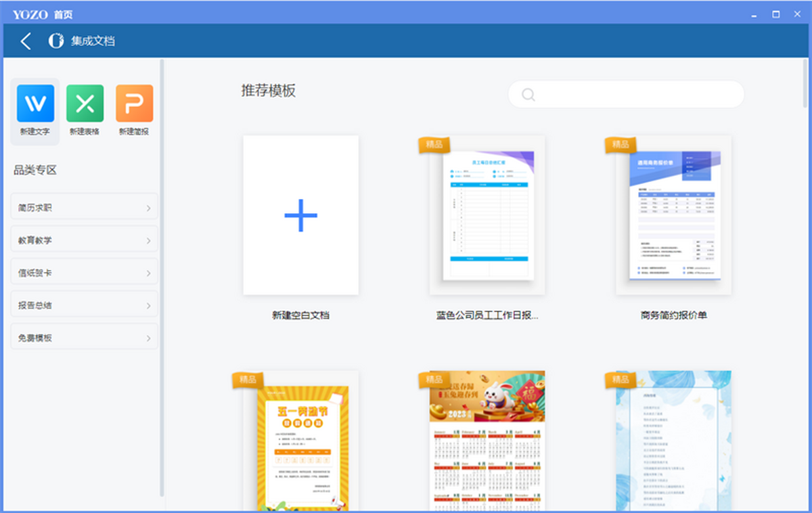Choose the 2023 rabbit calendar template

487,443
